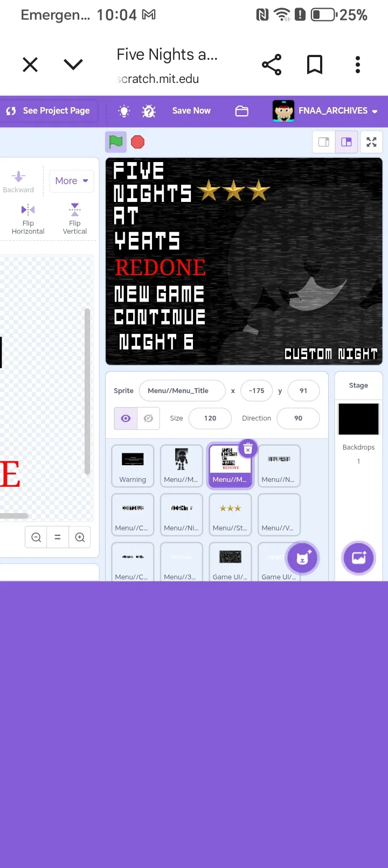Select the Menu//V... sprite

tap(279, 515)
